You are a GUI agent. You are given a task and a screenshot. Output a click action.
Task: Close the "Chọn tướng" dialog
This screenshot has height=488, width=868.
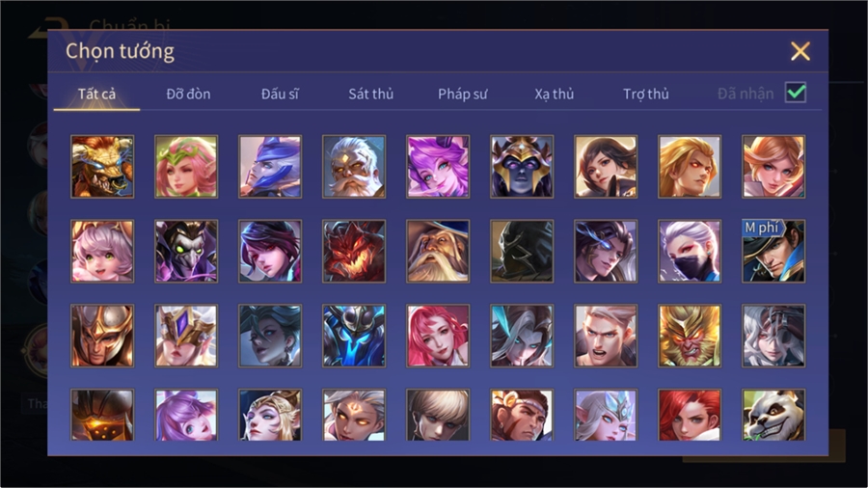pos(800,51)
